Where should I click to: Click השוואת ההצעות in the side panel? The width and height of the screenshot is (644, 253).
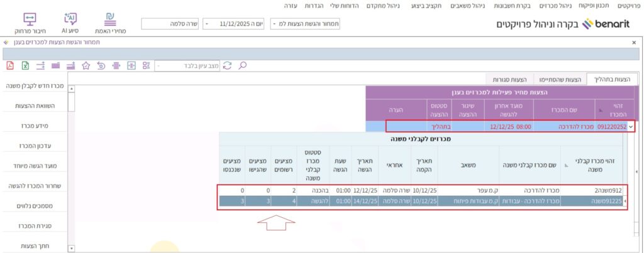click(36, 106)
